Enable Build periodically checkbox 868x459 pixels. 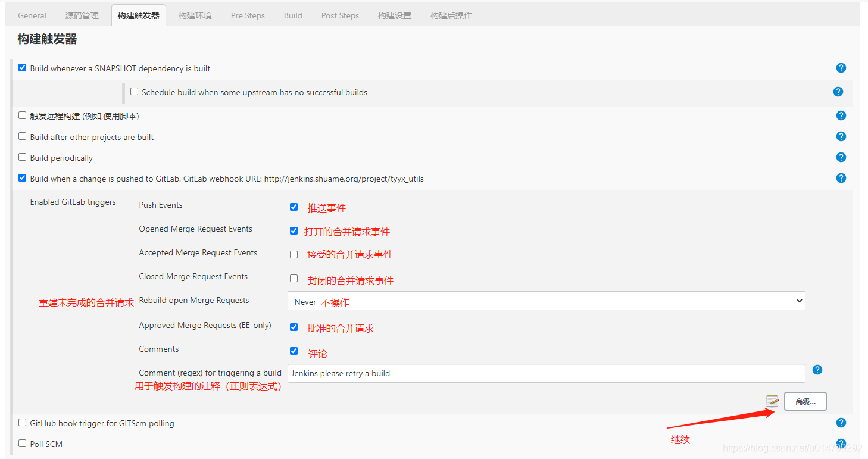pos(23,157)
